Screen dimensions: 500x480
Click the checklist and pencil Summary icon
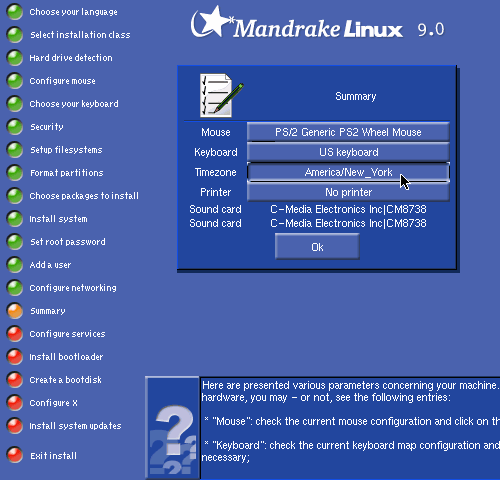(x=221, y=95)
